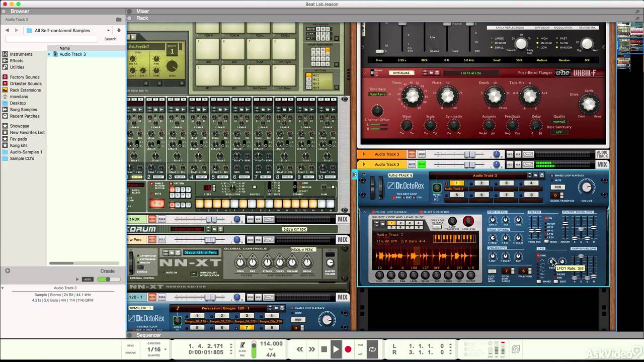Screen dimensions: 644x362
Task: Fold the orange Audio Track 3 device with its triangle
Action: coord(364,154)
